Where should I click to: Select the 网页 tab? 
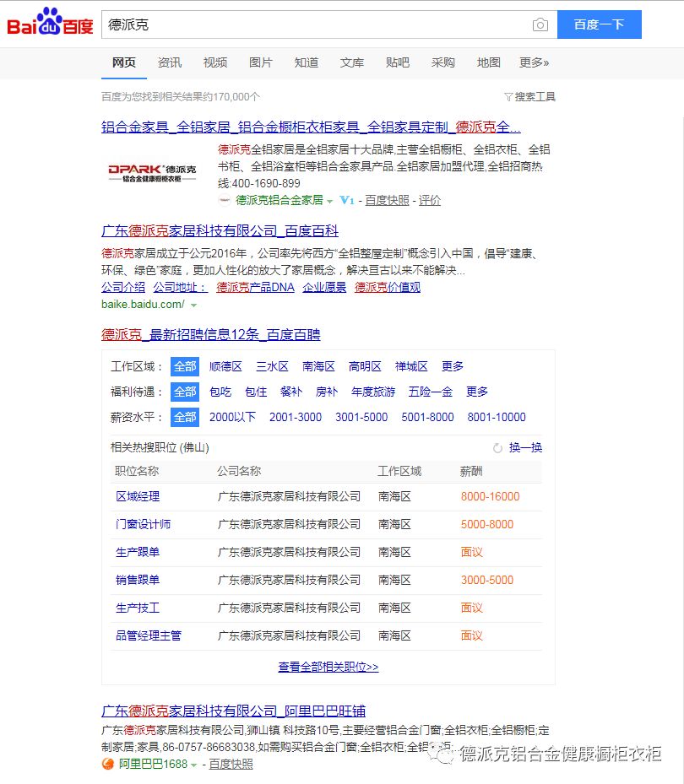click(123, 62)
